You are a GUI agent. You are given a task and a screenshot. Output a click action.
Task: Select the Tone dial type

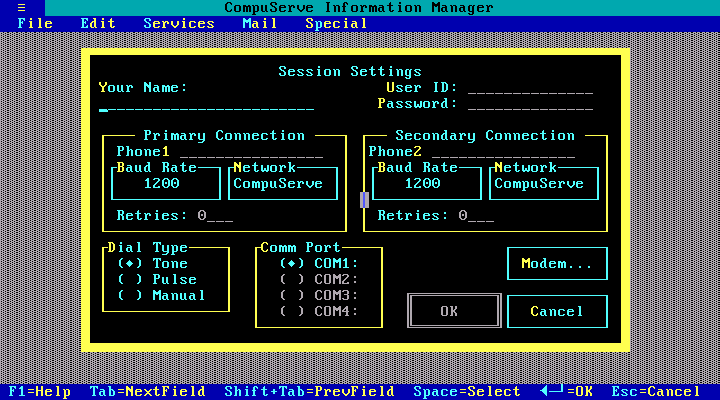[x=152, y=264]
